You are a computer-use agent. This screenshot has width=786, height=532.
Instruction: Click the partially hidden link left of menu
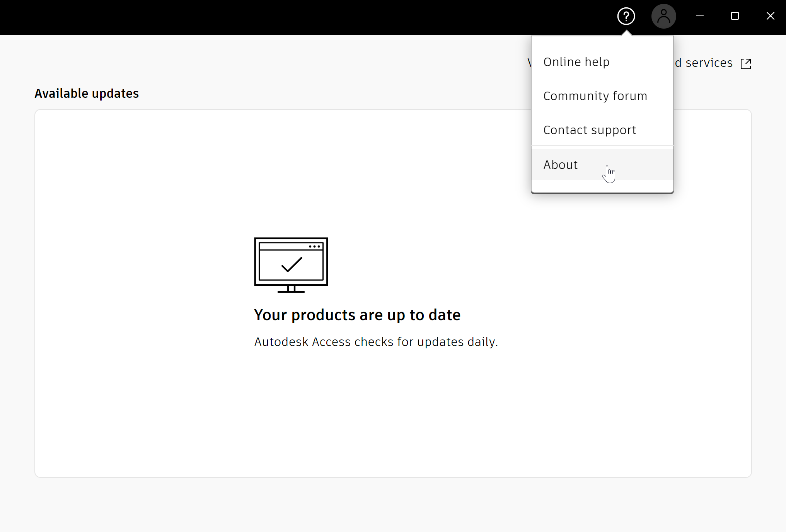point(529,63)
